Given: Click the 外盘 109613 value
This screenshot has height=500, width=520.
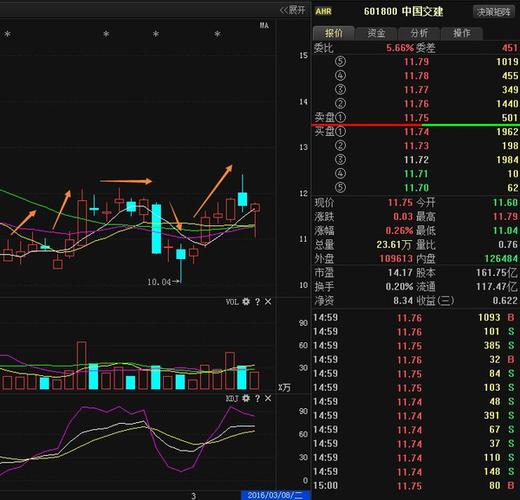Looking at the screenshot, I should tap(396, 259).
